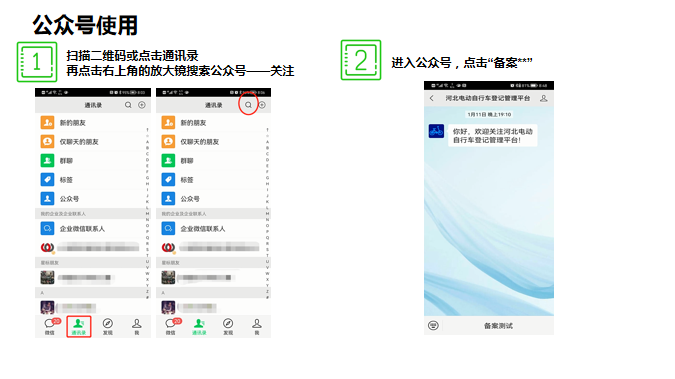Image resolution: width=675 pixels, height=379 pixels.
Task: Open the blue 标签 icon in second phone screenshot
Action: click(168, 180)
